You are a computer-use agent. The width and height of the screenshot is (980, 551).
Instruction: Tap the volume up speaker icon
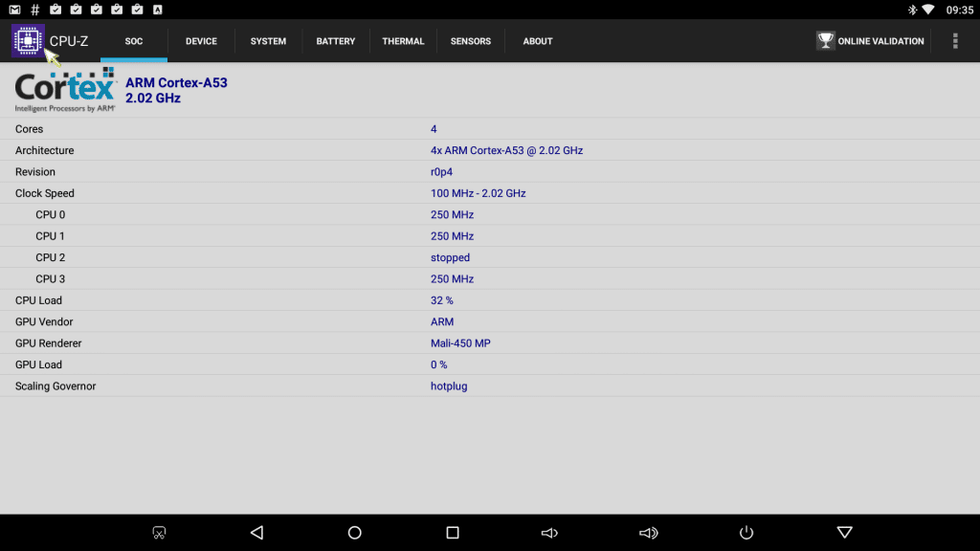point(648,533)
